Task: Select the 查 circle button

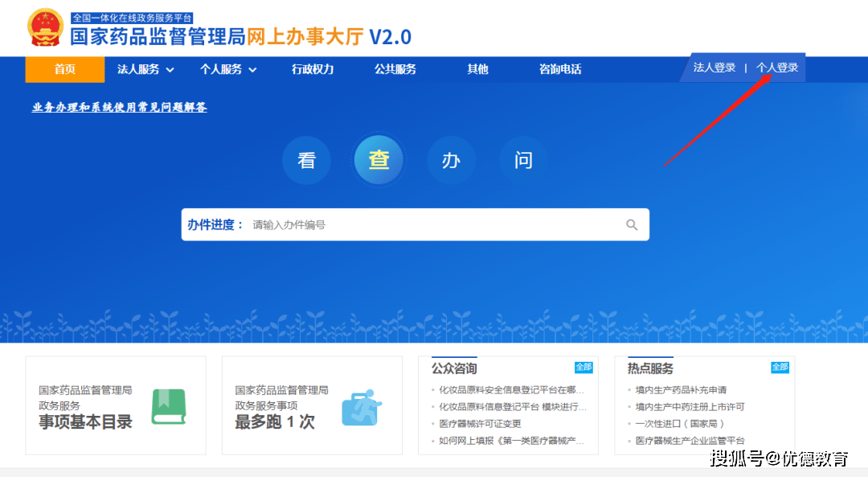Action: tap(379, 160)
